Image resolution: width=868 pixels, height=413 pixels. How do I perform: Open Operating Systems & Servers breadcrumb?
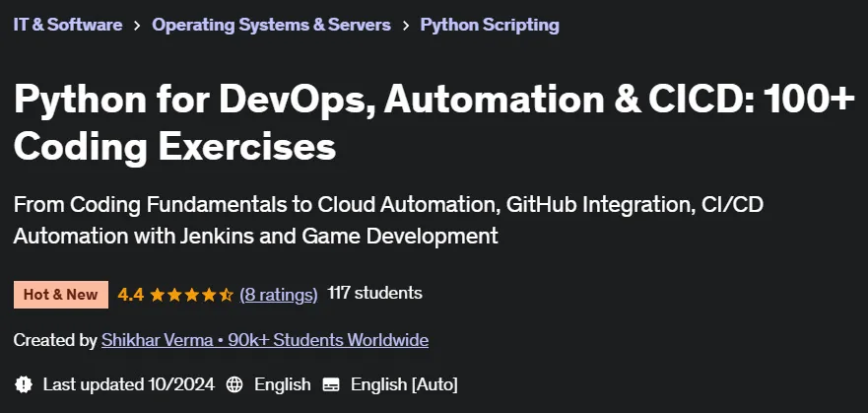click(271, 25)
